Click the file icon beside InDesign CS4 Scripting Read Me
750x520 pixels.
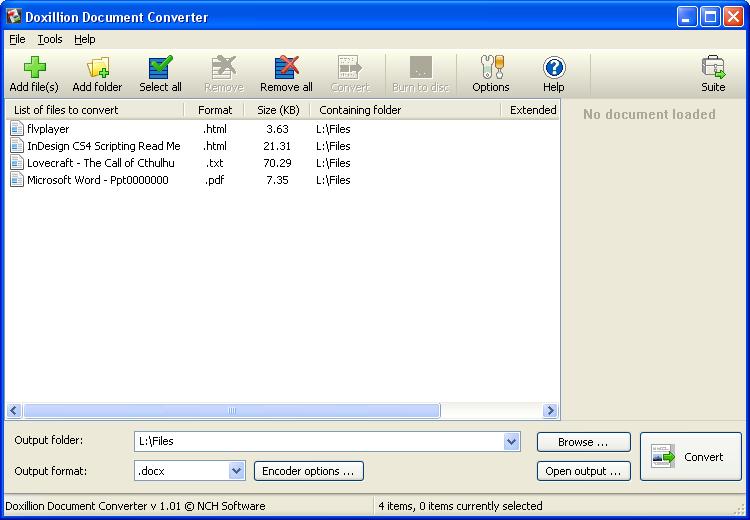pos(17,146)
